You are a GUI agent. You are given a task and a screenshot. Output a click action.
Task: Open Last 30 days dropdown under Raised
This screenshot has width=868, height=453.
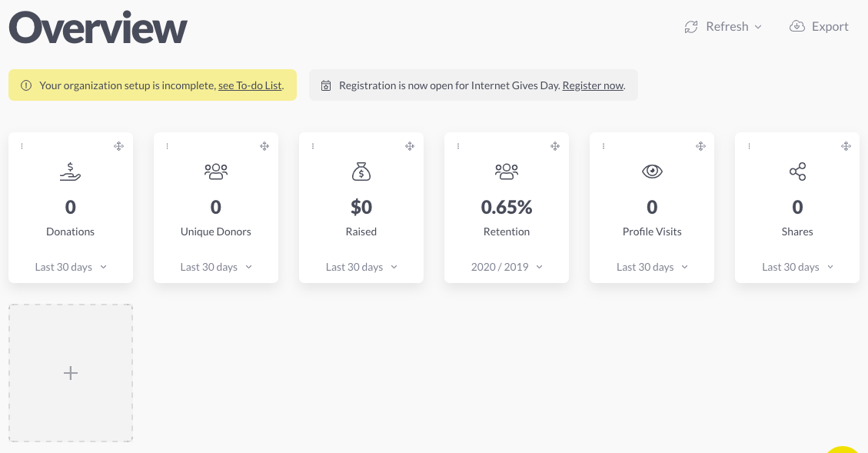361,267
